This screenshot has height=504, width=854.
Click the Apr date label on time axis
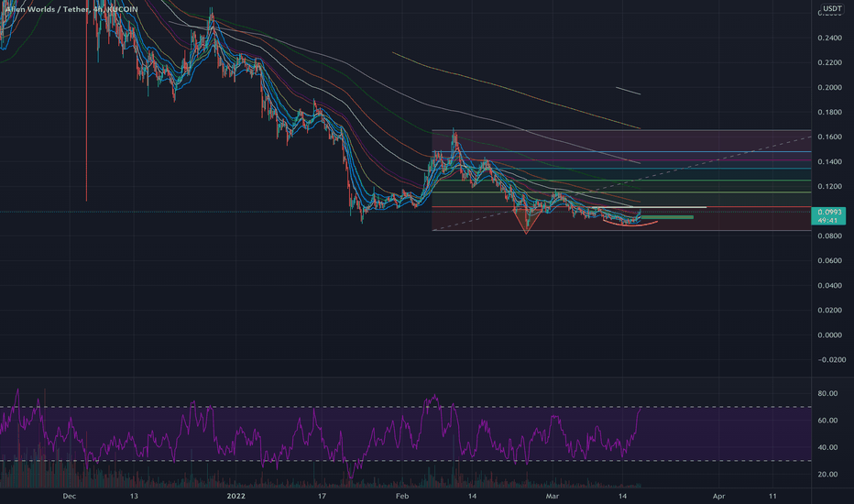[x=719, y=496]
